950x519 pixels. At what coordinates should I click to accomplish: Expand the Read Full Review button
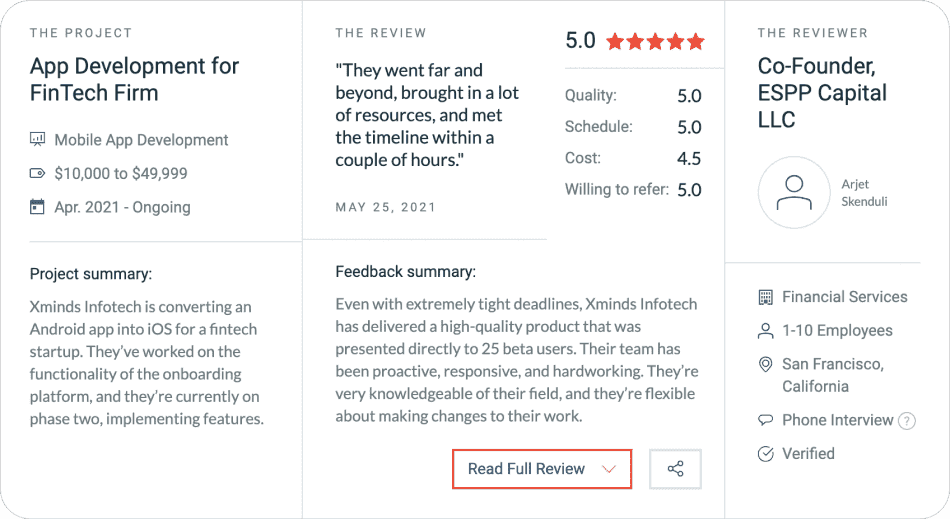point(541,469)
